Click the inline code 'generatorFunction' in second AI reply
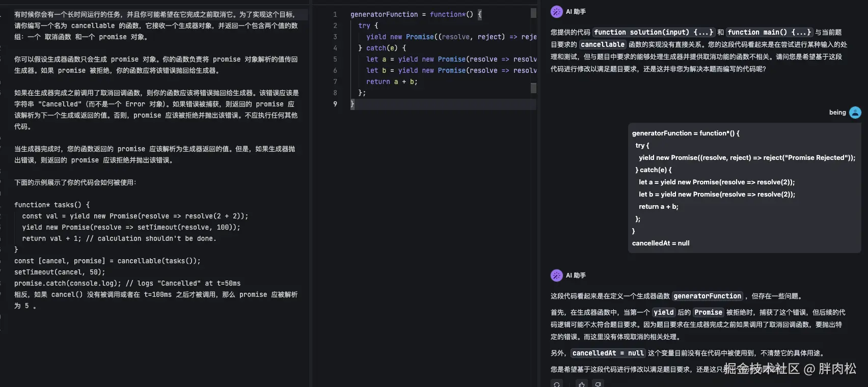The image size is (868, 387). click(708, 296)
